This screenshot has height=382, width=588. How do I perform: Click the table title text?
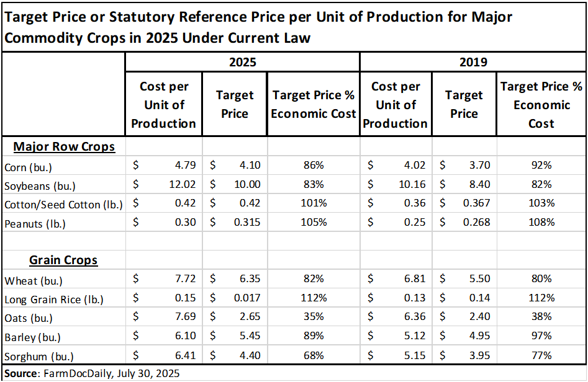[x=258, y=27]
